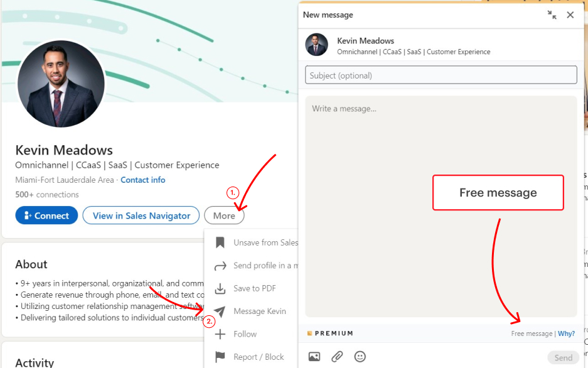588x368 pixels.
Task: Click the bookmark Unsave icon
Action: point(220,242)
